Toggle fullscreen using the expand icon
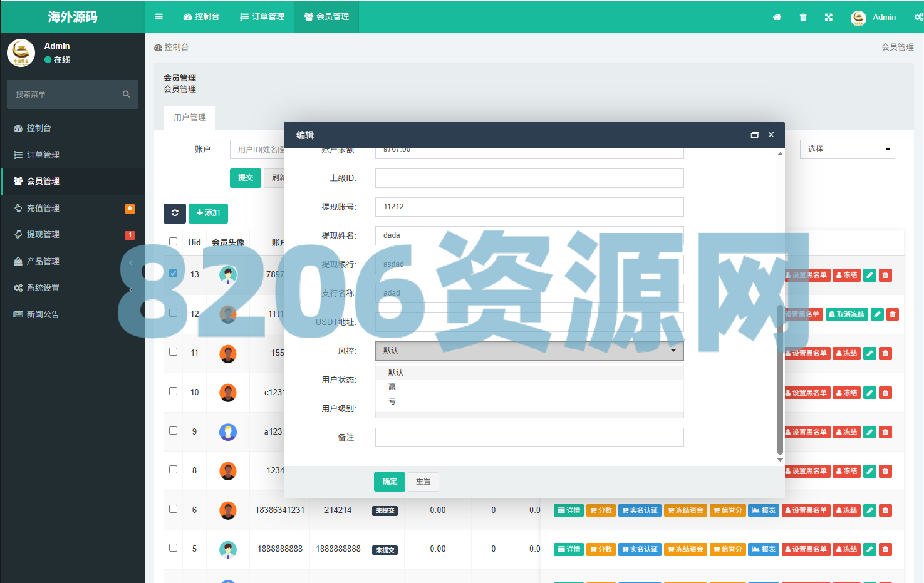The width and height of the screenshot is (924, 583). point(829,18)
